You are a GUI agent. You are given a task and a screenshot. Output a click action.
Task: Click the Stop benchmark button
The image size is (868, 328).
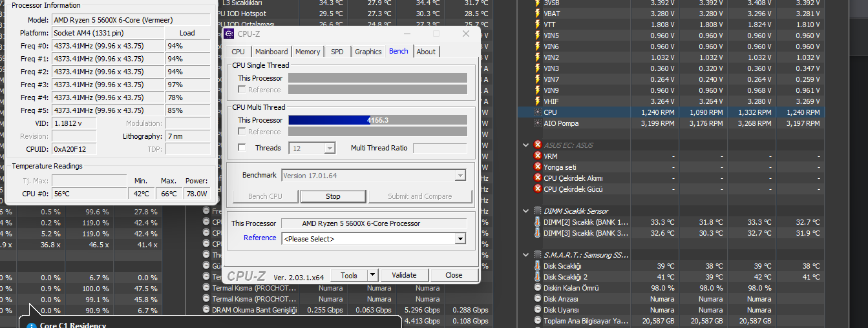333,196
